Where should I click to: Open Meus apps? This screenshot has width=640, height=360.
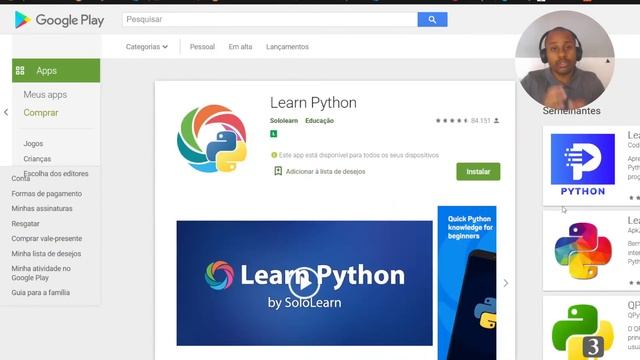click(45, 95)
